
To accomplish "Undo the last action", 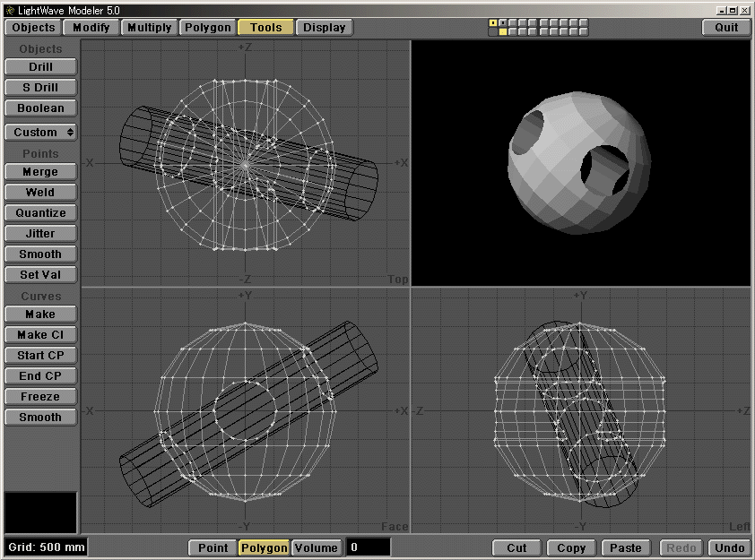I will [x=729, y=547].
